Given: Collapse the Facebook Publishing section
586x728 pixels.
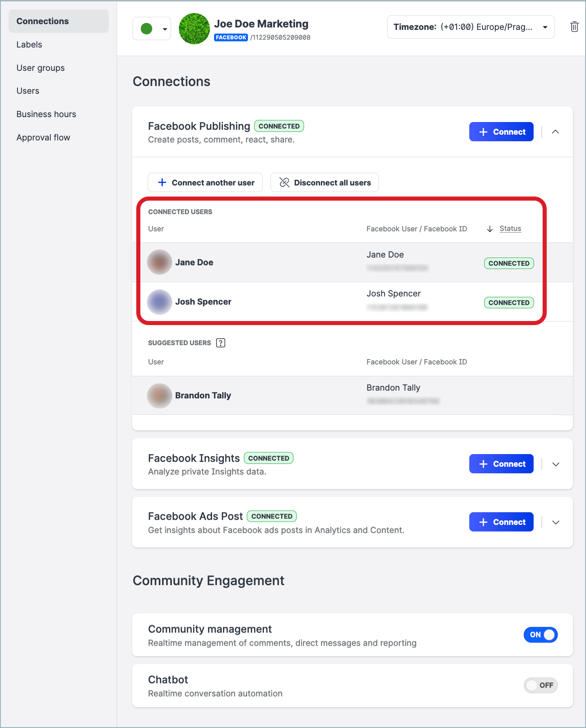Looking at the screenshot, I should pyautogui.click(x=555, y=132).
